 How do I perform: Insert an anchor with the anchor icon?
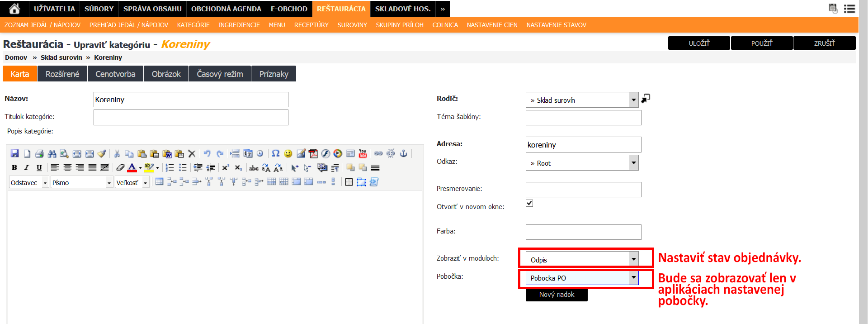pyautogui.click(x=403, y=153)
